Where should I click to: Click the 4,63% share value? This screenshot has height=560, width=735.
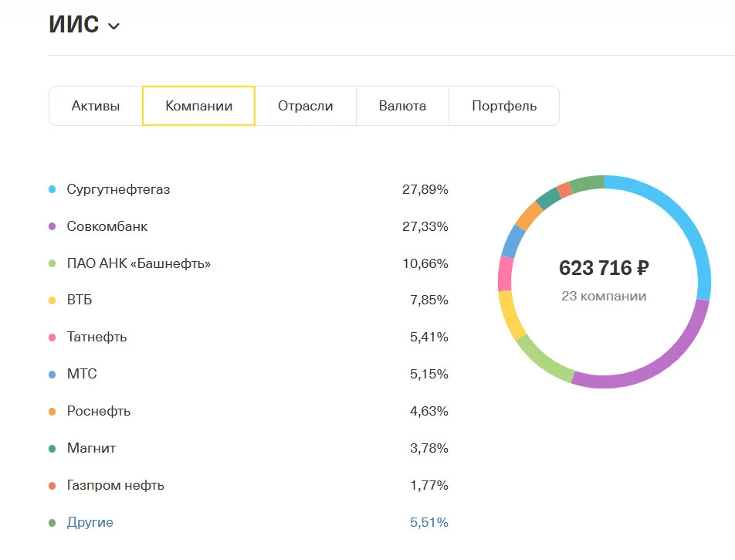point(429,412)
